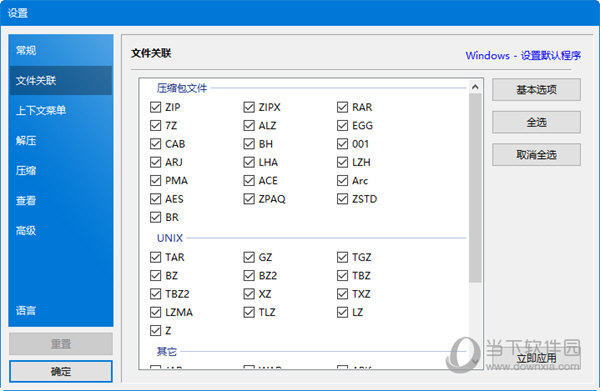Open Windows - 设置默认程序 link
600x391 pixels.
coord(523,55)
